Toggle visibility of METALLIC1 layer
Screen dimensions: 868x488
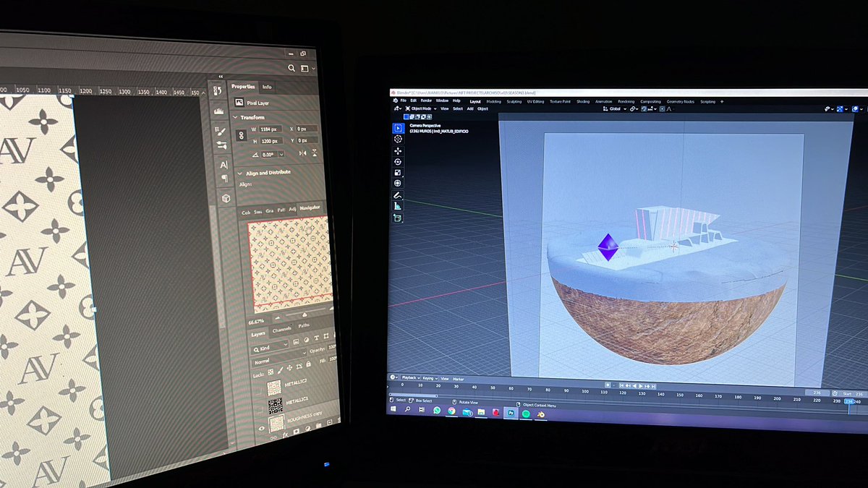[x=259, y=408]
